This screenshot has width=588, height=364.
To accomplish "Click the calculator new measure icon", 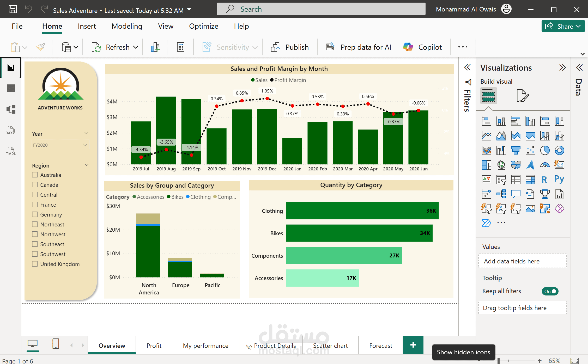I will point(181,47).
